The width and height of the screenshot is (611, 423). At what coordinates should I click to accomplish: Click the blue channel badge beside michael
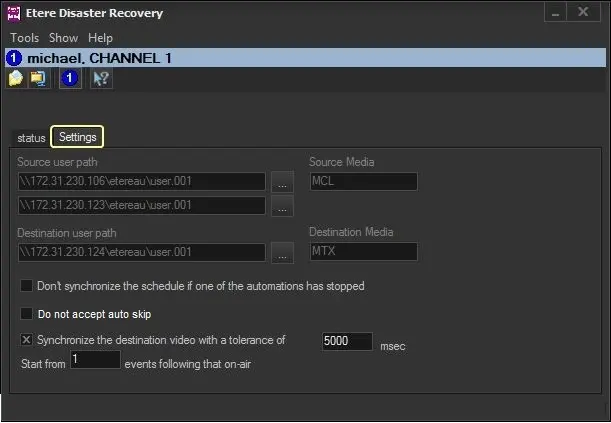click(14, 58)
